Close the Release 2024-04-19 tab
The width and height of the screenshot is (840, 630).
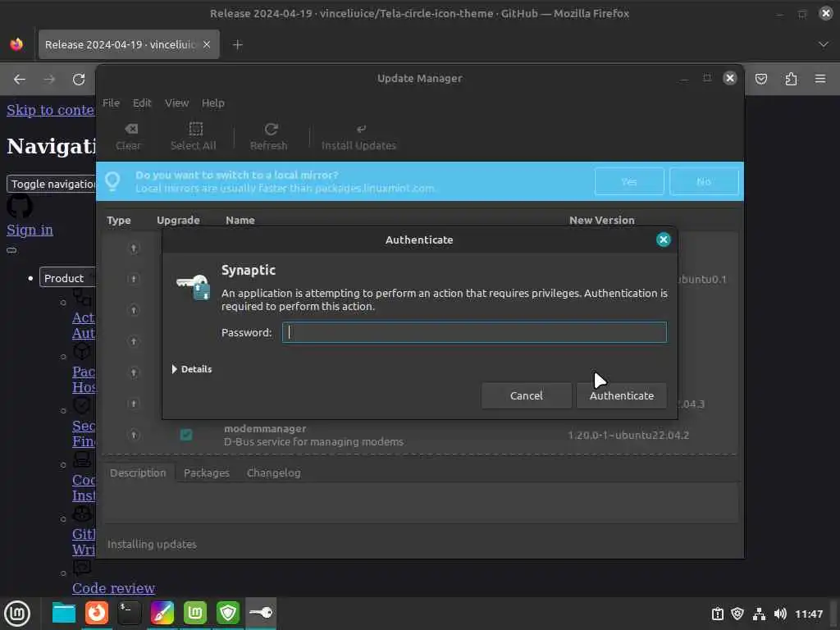click(x=207, y=44)
